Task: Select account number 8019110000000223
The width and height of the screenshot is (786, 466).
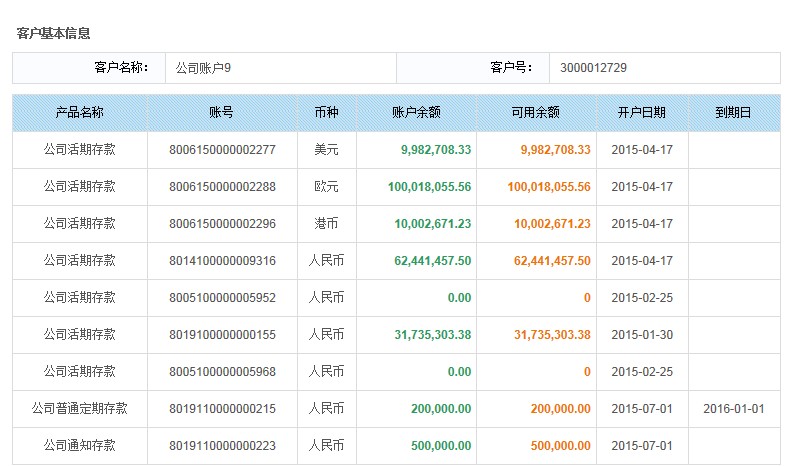Action: (222, 446)
